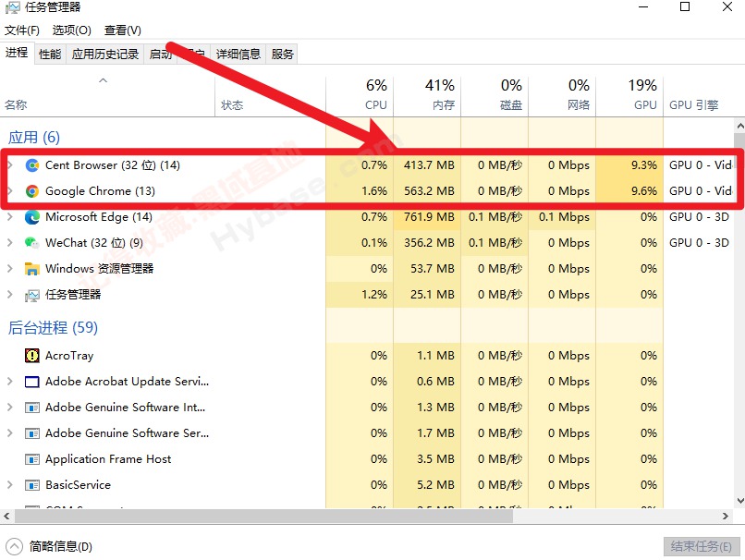Screen dimensions: 745x560
Task: Click the AcroTray process icon
Action: tap(31, 355)
